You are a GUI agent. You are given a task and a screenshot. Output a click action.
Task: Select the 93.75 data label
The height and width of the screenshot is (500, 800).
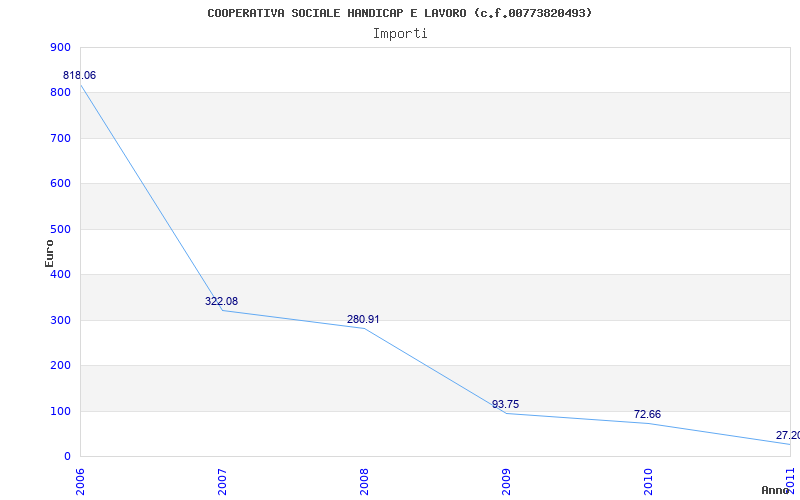click(505, 404)
